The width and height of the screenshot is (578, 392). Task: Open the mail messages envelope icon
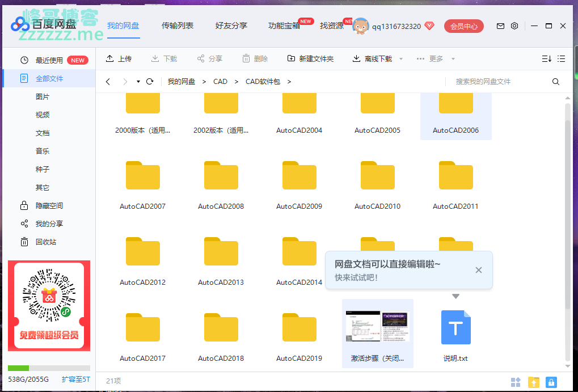pyautogui.click(x=500, y=26)
